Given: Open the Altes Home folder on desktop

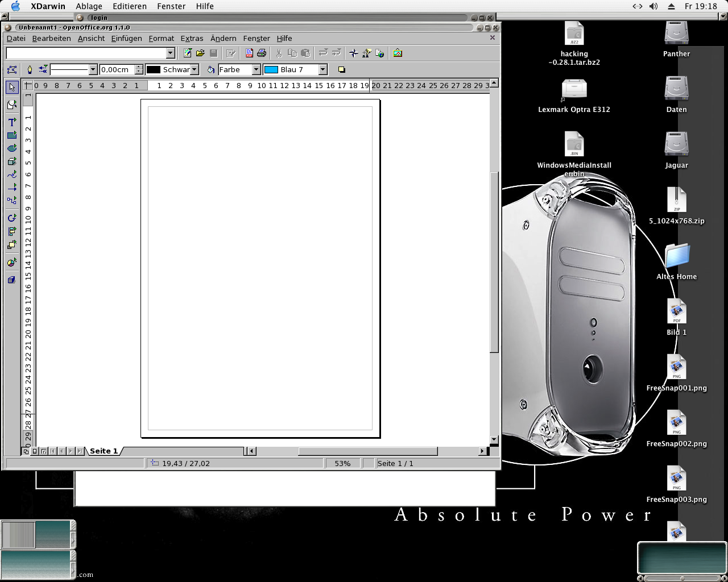Looking at the screenshot, I should click(676, 257).
